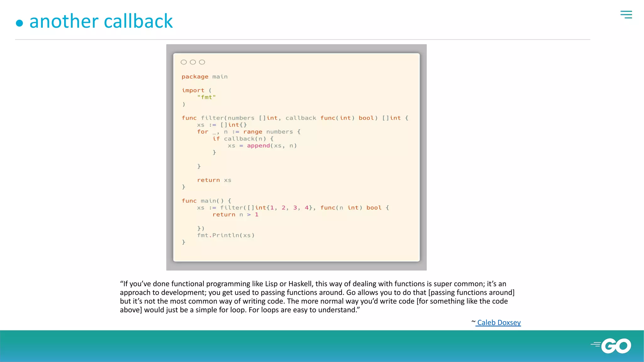Click the 'package main' code line
644x362 pixels.
point(204,77)
